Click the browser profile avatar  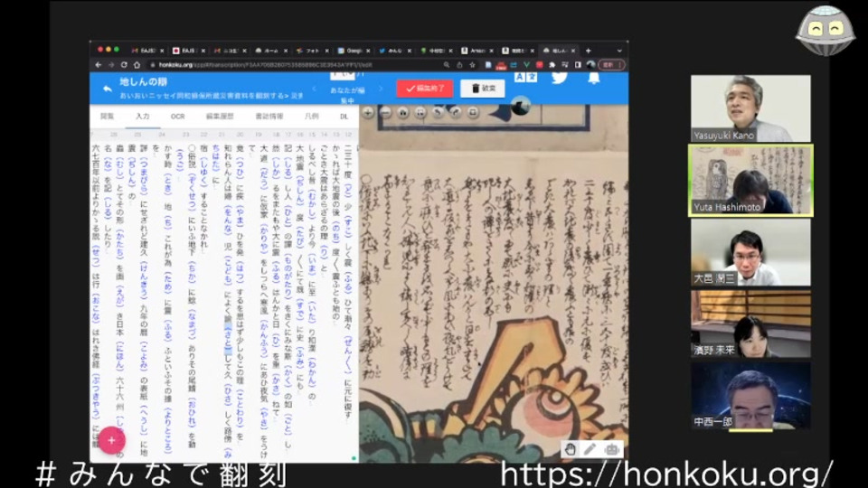[x=591, y=65]
